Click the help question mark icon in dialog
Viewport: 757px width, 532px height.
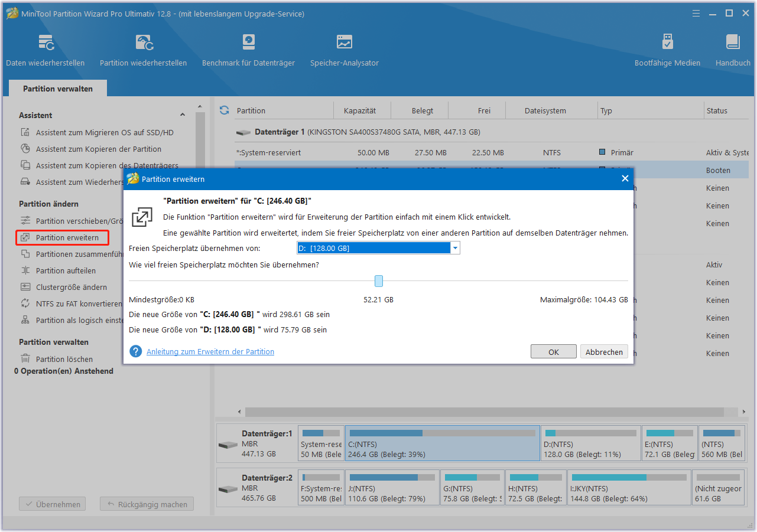136,351
